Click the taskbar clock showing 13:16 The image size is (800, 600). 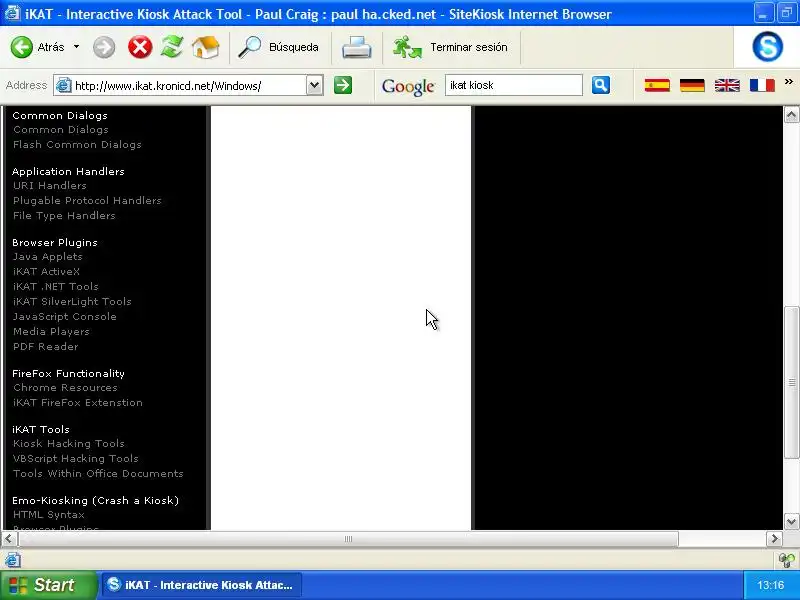click(770, 585)
